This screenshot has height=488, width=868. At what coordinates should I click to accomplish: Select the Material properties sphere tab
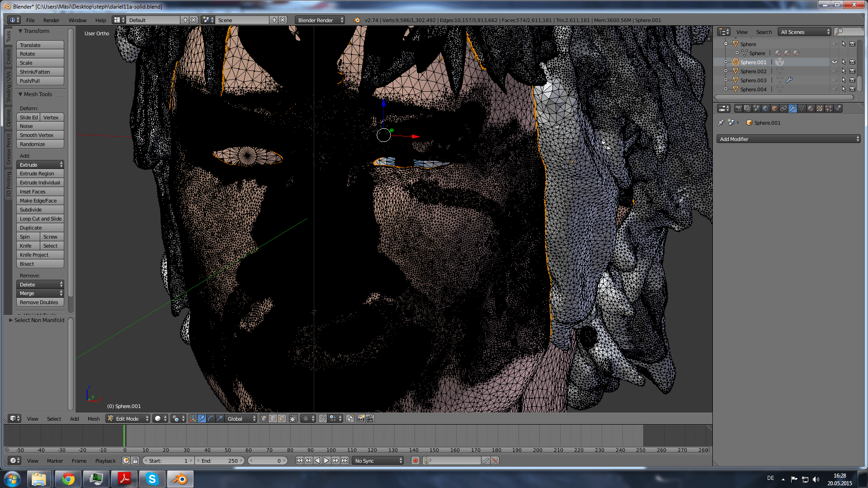tap(811, 108)
